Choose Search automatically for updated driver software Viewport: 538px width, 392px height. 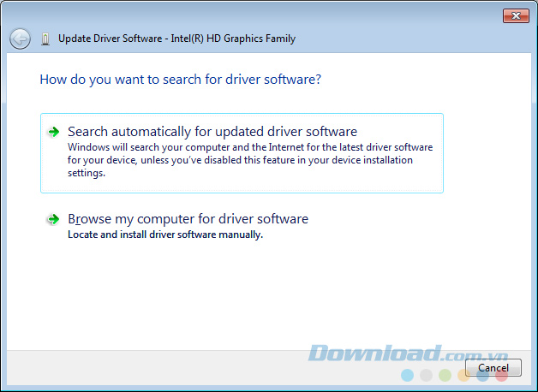pyautogui.click(x=242, y=153)
